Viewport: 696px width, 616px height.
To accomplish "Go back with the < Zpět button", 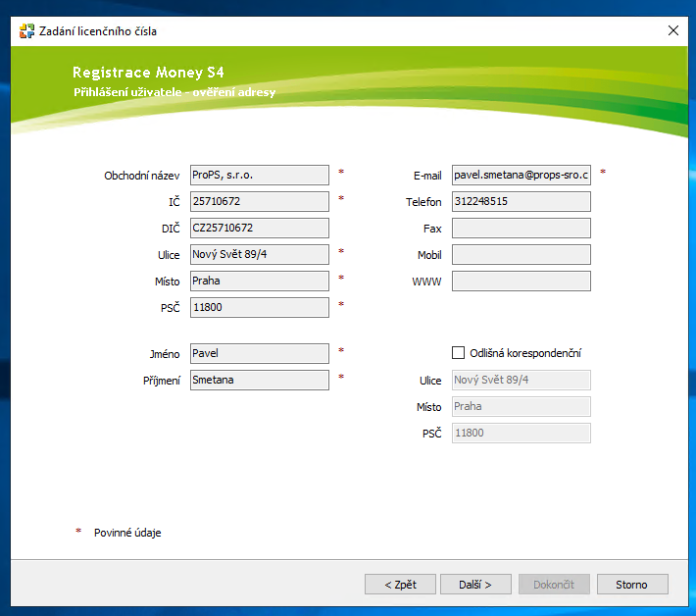I will [x=400, y=585].
